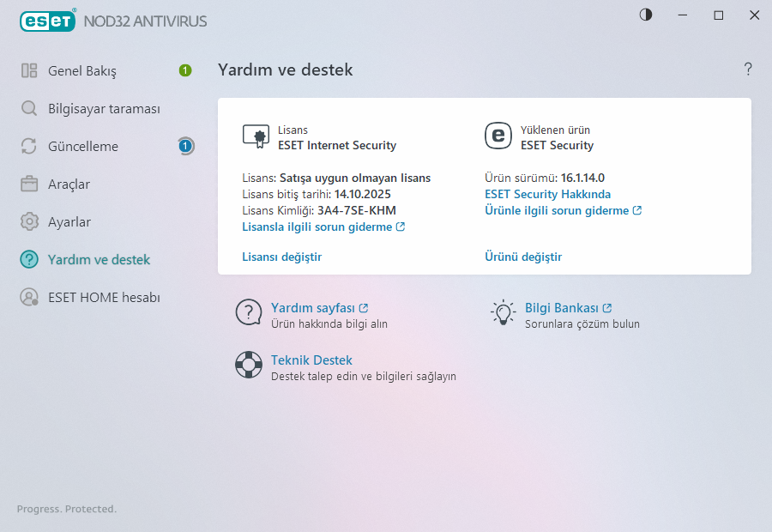
Task: Click the ESET HOME hesabı user icon
Action: 29,297
